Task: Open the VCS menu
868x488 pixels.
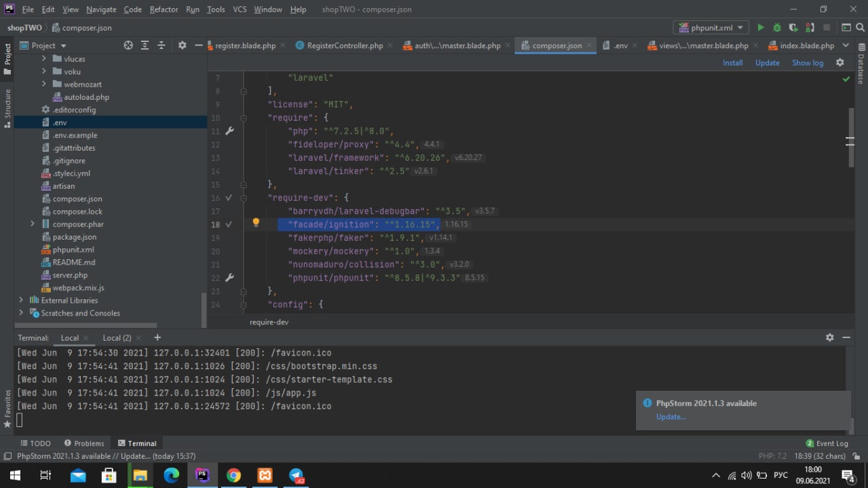Action: tap(239, 10)
